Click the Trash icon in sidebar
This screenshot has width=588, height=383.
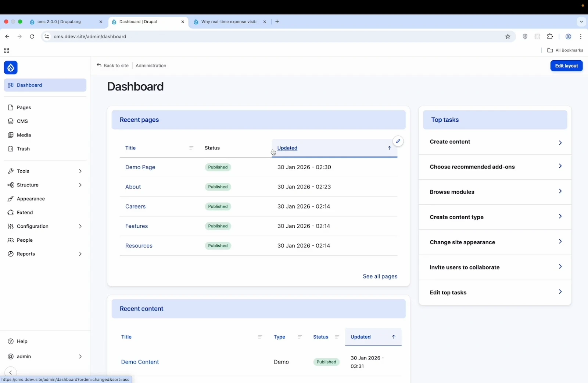(11, 149)
